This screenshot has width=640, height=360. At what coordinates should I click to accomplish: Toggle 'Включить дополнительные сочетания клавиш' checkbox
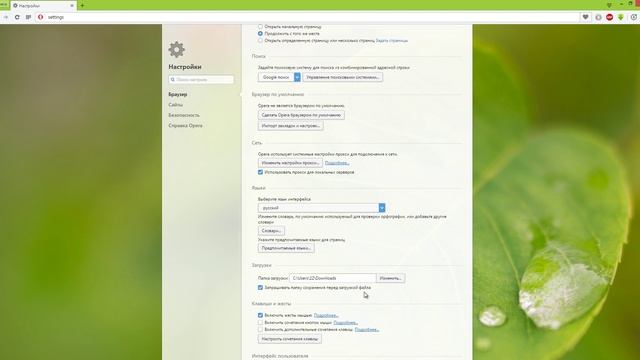[260, 329]
